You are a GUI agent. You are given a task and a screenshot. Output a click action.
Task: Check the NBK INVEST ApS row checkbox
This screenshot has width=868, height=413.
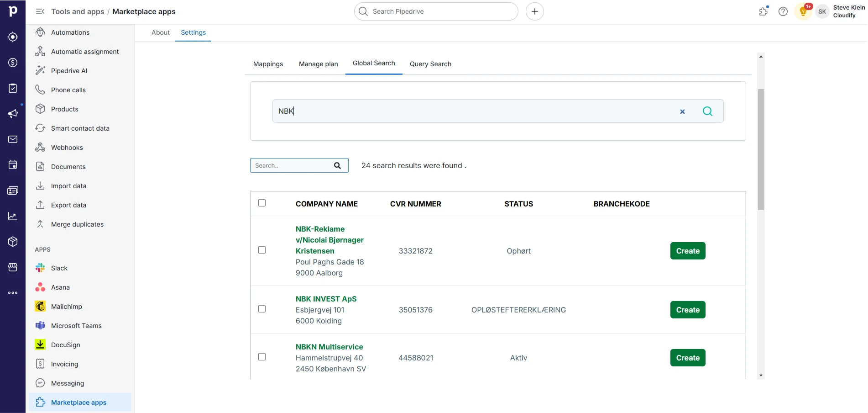point(262,309)
